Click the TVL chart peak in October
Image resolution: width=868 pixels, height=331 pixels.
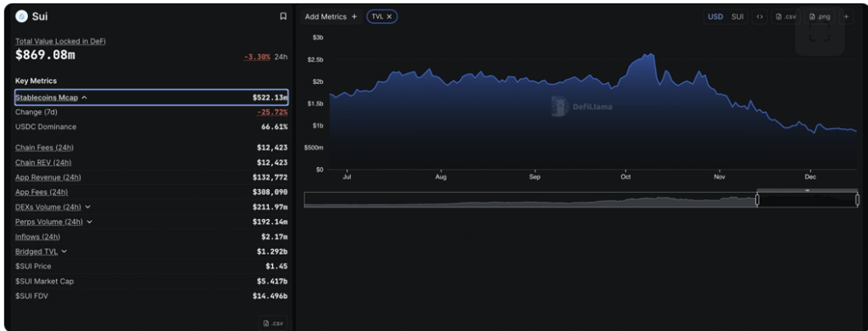coord(649,54)
